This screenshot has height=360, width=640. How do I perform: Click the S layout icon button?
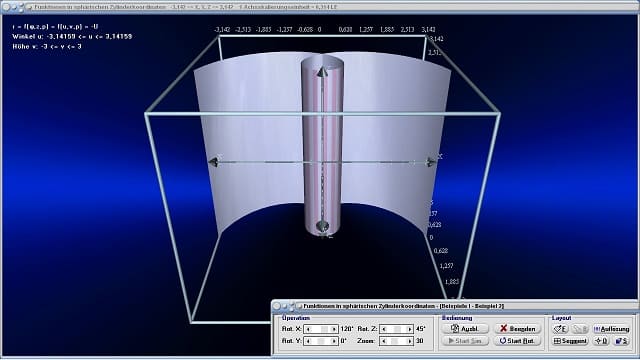[x=621, y=341]
